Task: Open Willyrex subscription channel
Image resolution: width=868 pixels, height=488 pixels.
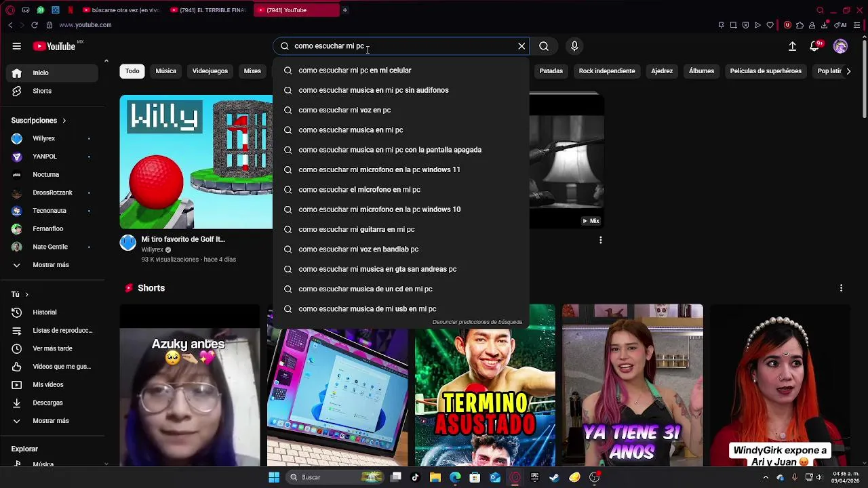Action: [52, 138]
